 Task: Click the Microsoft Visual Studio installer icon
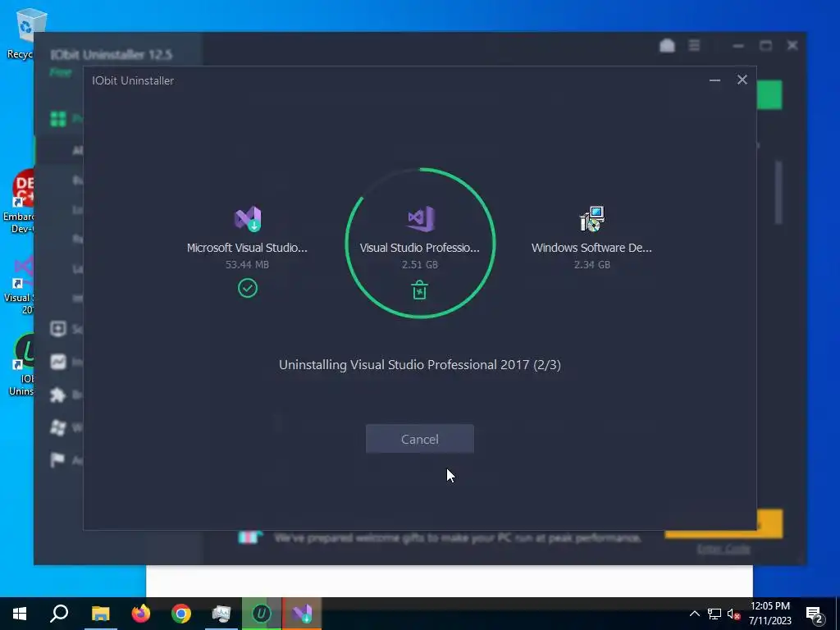tap(248, 218)
